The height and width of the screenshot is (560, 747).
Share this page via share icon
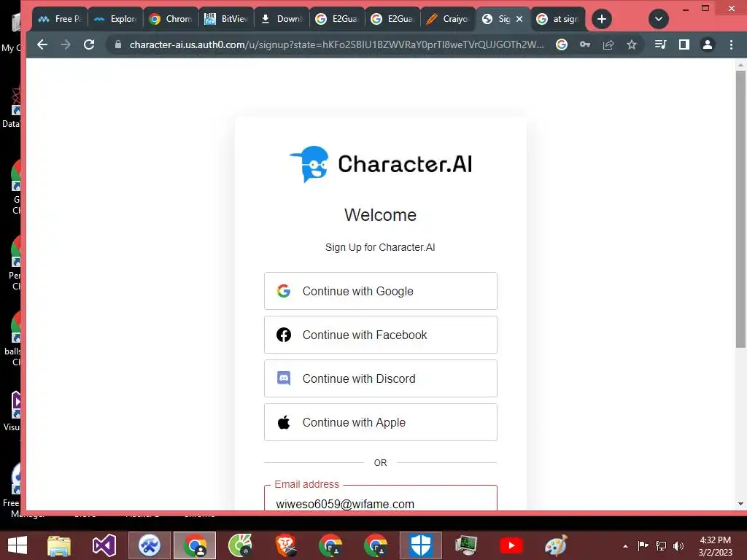608,44
